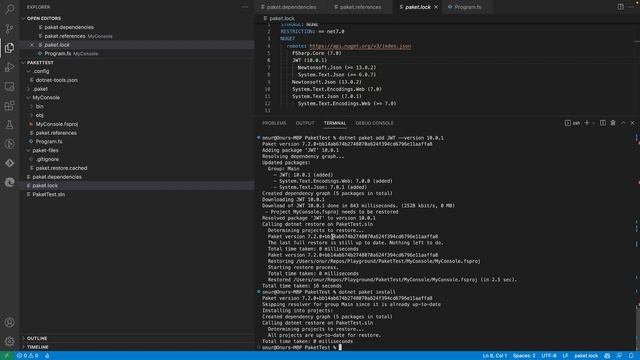Screen dimensions: 640x360
Task: Collapse the PAKETTEST folder section
Action: click(x=137, y=62)
